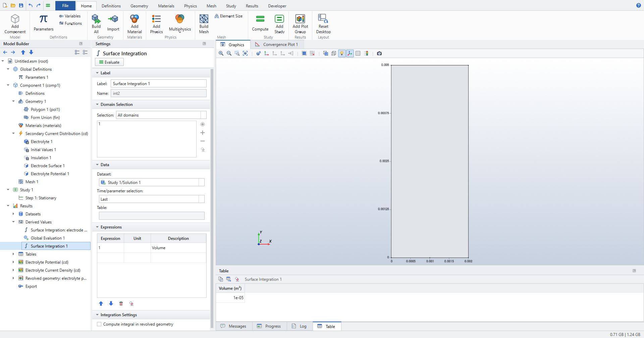Activate the zoom box tool
The height and width of the screenshot is (338, 644).
point(237,53)
